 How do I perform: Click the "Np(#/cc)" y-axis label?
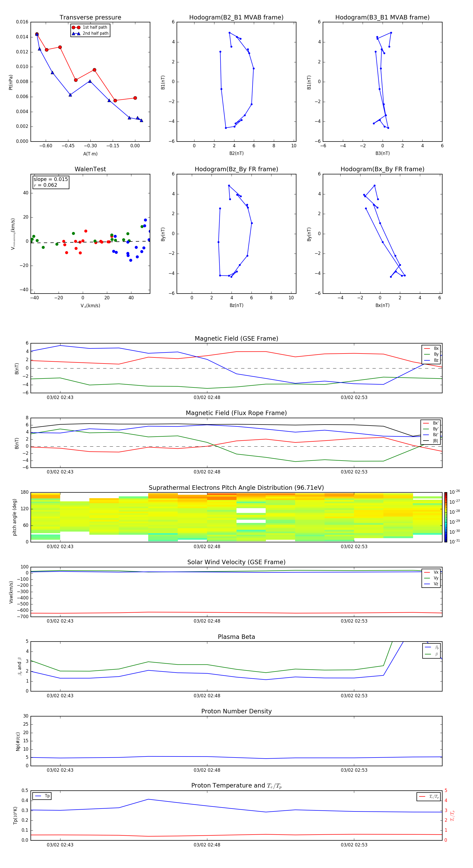18,741
